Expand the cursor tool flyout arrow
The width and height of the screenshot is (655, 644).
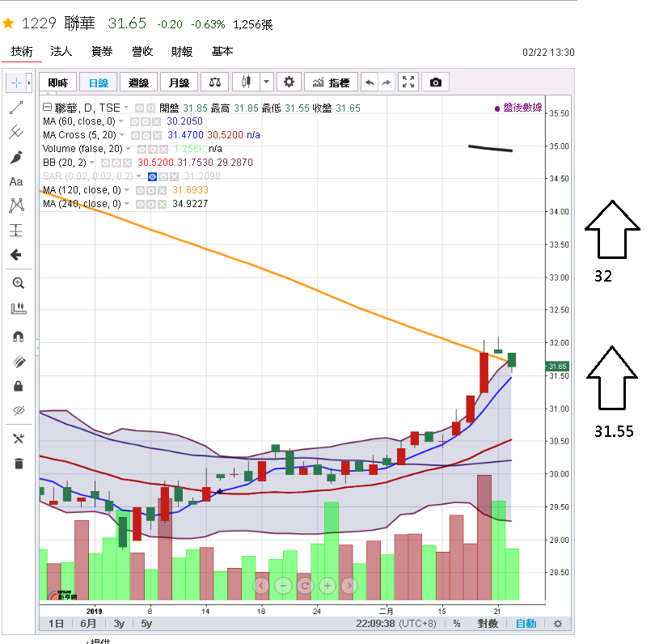(x=29, y=83)
